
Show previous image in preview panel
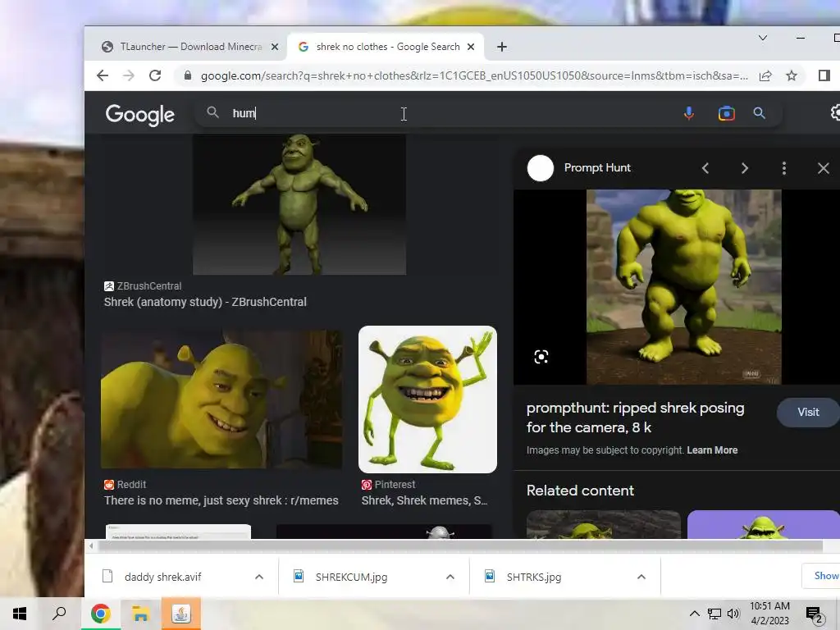point(705,168)
